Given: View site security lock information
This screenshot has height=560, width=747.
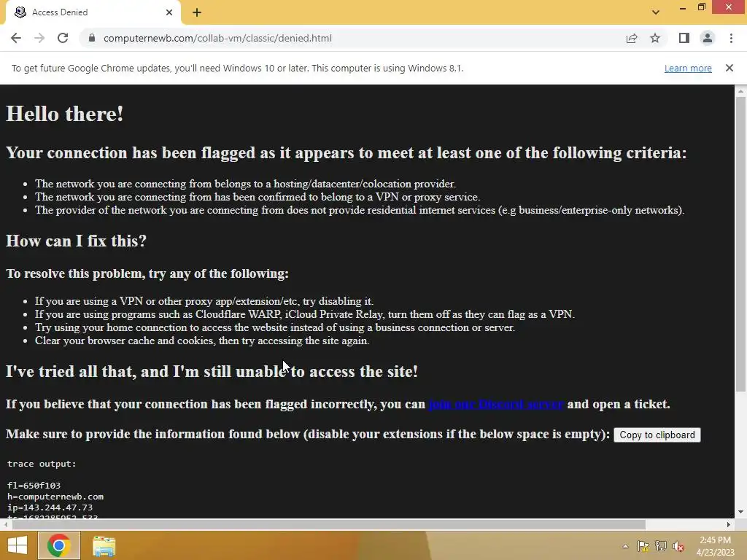Looking at the screenshot, I should [92, 38].
